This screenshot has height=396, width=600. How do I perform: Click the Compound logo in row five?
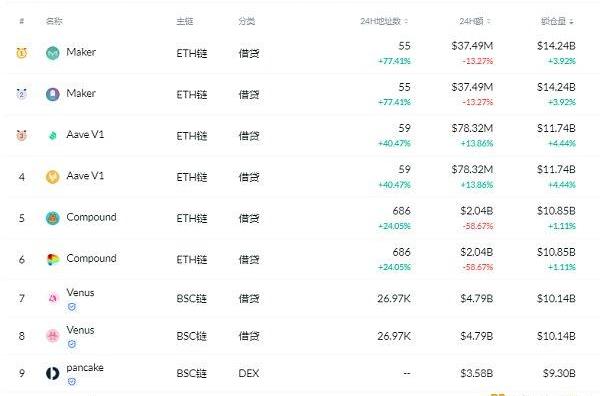click(52, 218)
